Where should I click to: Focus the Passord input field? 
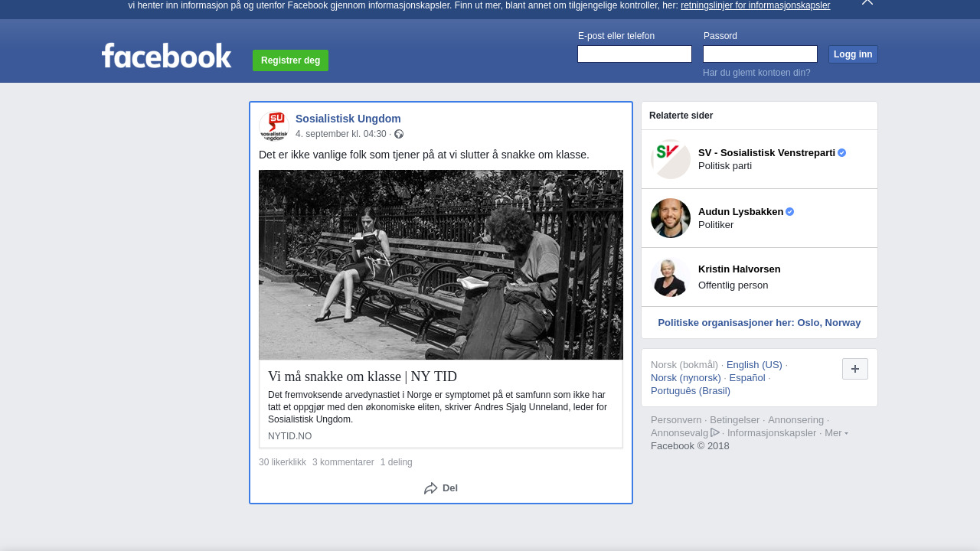pos(760,54)
